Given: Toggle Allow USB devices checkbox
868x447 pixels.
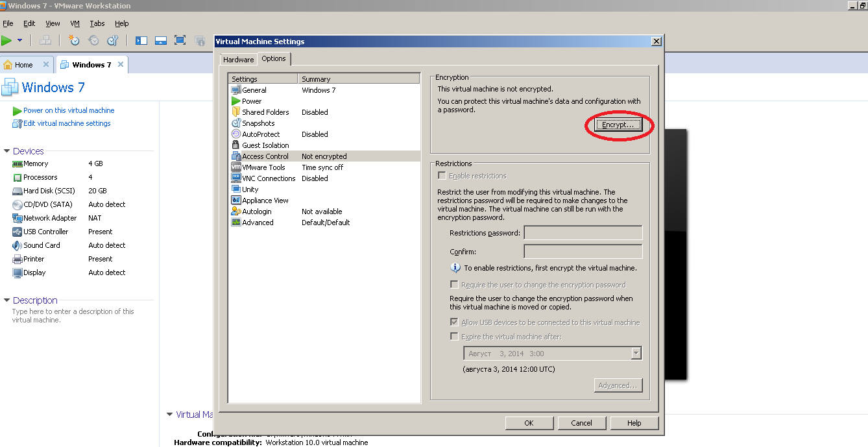Looking at the screenshot, I should [x=454, y=322].
